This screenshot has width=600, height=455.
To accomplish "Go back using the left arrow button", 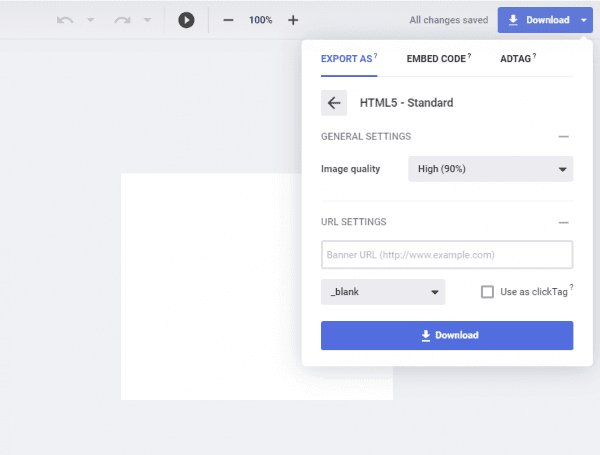I will [x=334, y=103].
